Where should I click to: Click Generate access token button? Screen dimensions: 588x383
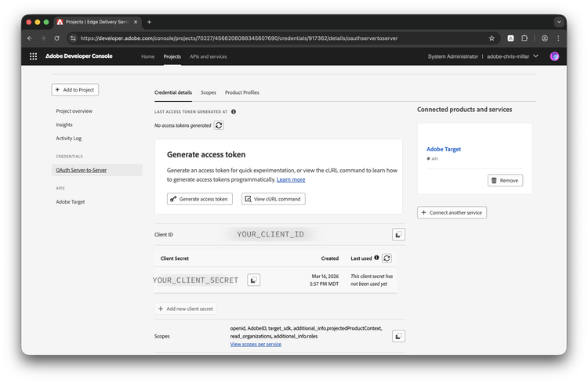[x=200, y=199]
